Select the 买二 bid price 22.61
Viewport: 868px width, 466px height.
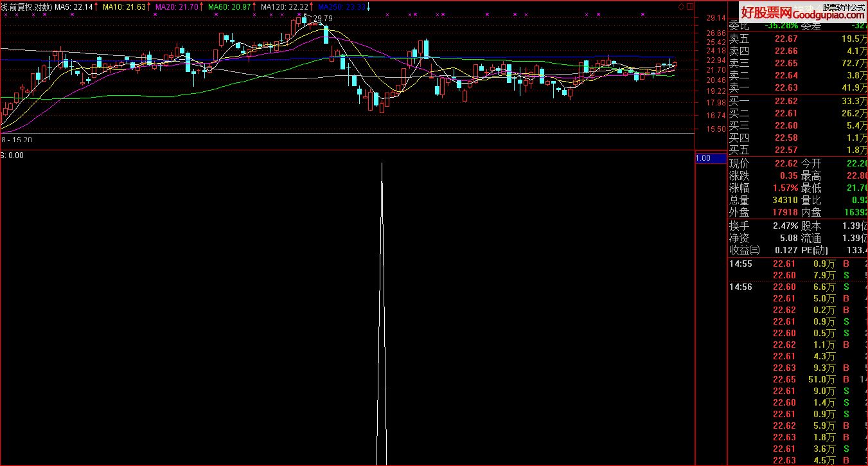point(786,114)
